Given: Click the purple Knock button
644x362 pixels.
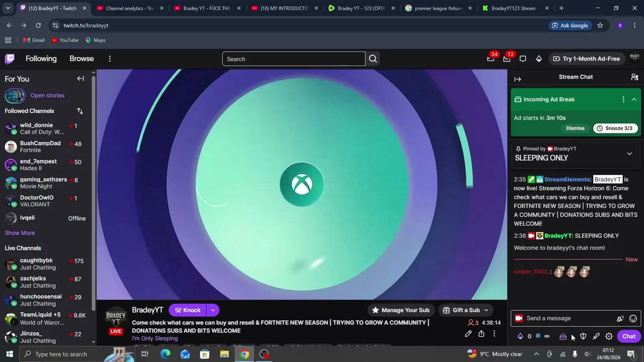Looking at the screenshot, I should coord(188,310).
